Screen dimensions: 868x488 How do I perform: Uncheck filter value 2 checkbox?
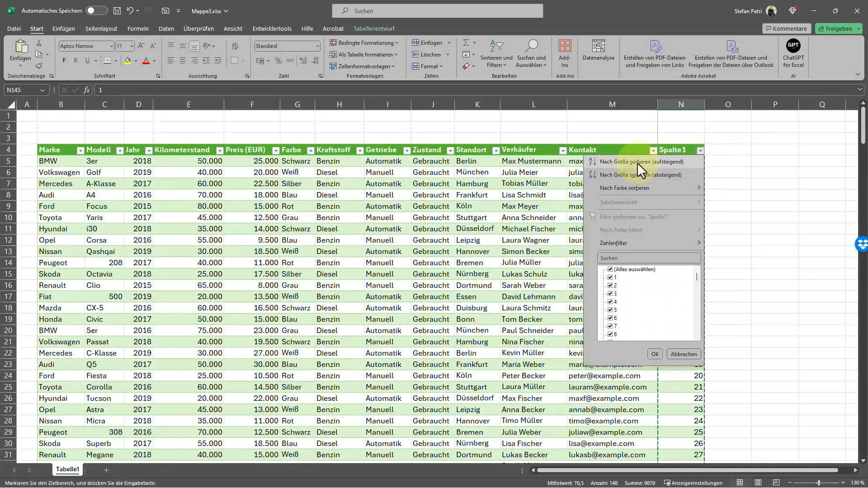[x=610, y=286]
